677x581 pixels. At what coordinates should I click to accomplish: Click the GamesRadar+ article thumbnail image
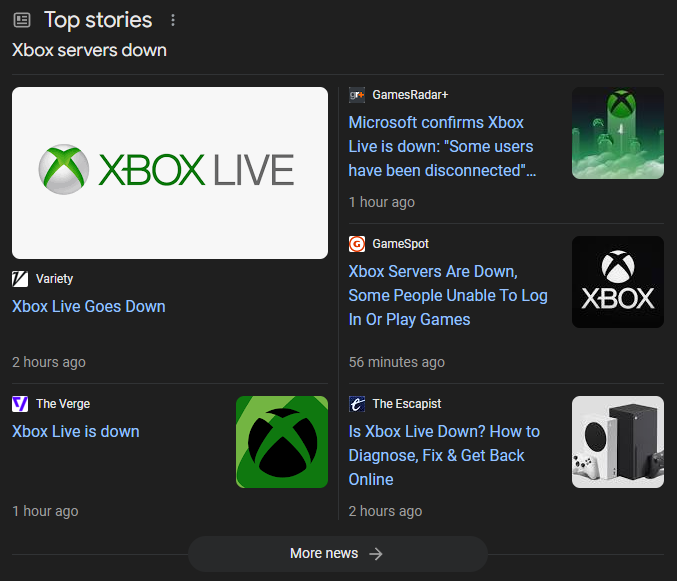click(618, 133)
